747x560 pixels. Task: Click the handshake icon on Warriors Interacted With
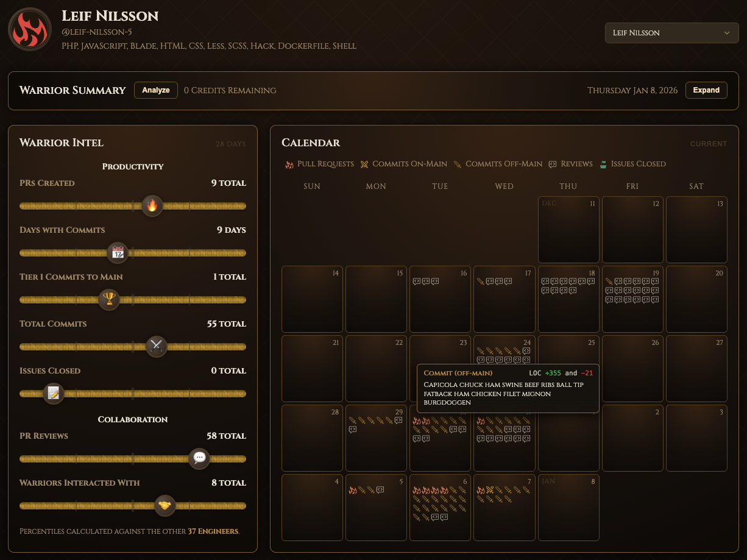click(165, 506)
